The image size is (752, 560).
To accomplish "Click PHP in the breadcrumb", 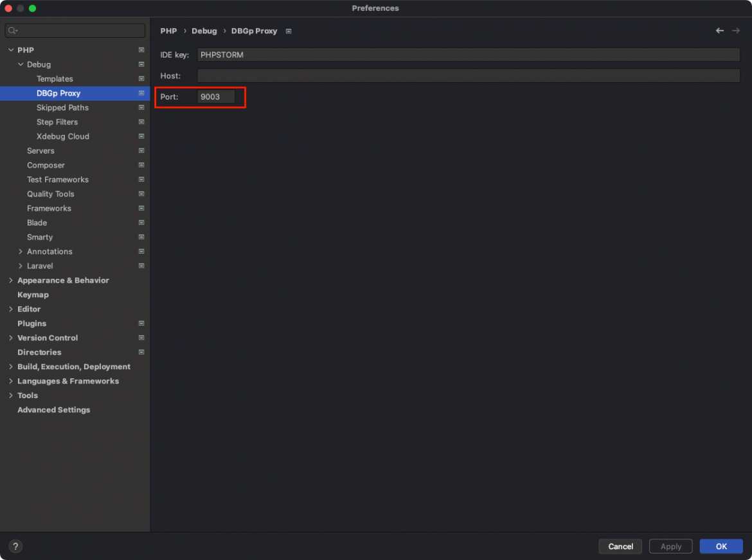I will (168, 31).
